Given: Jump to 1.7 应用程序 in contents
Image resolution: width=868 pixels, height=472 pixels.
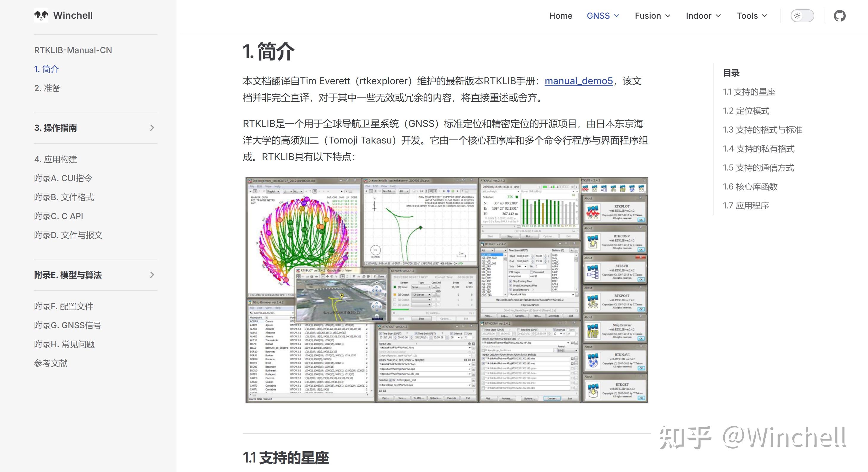Looking at the screenshot, I should (x=746, y=205).
